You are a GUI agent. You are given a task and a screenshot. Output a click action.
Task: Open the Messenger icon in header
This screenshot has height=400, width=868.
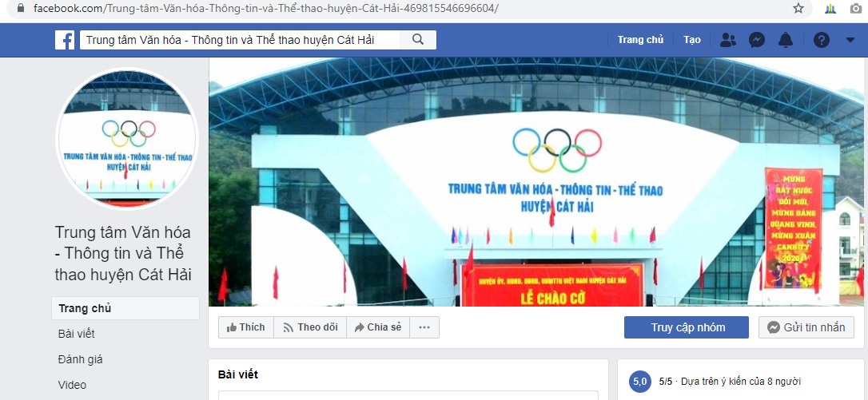[757, 40]
